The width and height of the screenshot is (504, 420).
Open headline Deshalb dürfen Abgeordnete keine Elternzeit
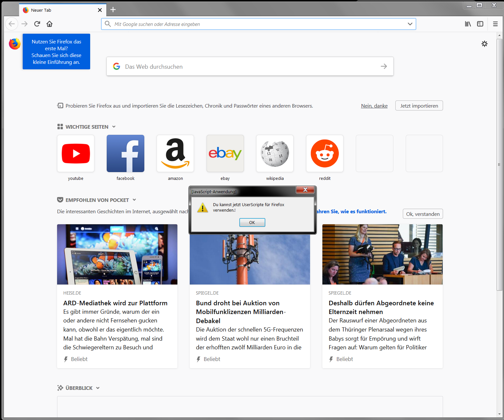tap(381, 307)
